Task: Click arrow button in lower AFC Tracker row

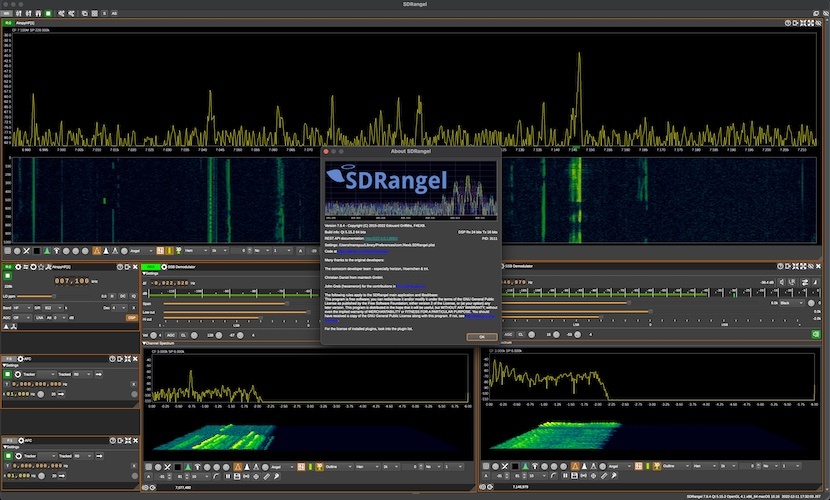Action: coord(98,456)
